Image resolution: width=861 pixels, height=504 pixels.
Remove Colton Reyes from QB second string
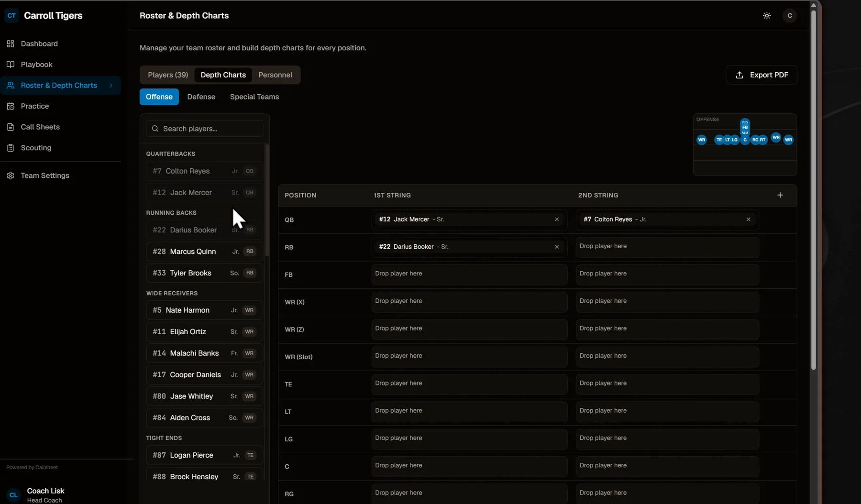749,219
